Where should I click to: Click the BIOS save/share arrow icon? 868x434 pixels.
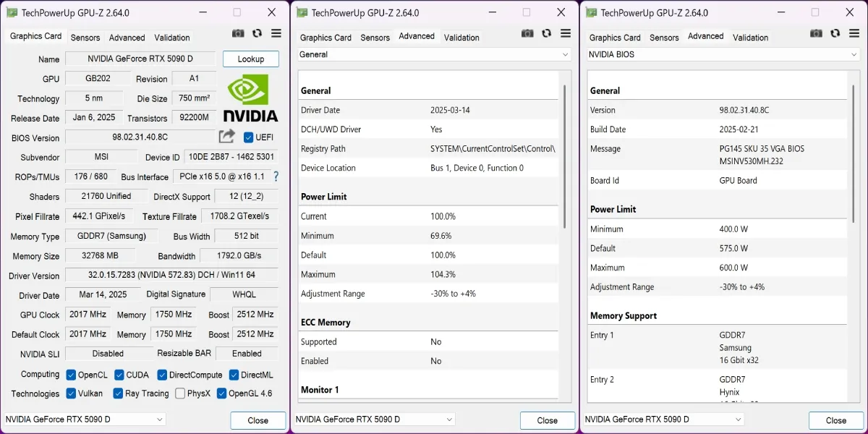227,136
